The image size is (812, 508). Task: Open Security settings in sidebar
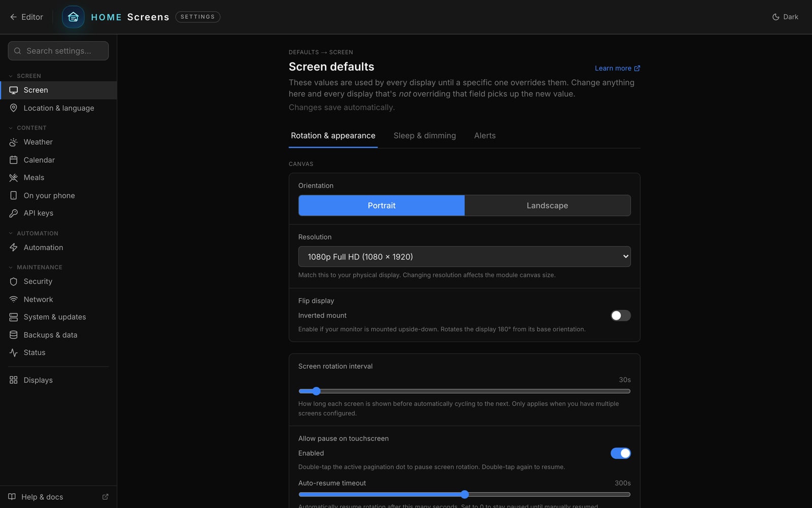coord(58,281)
